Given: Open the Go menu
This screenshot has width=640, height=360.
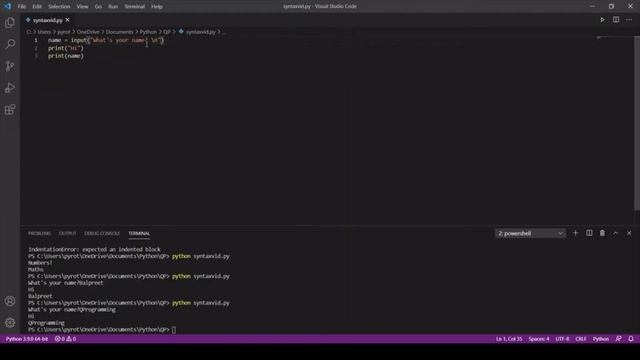Looking at the screenshot, I should coord(98,7).
